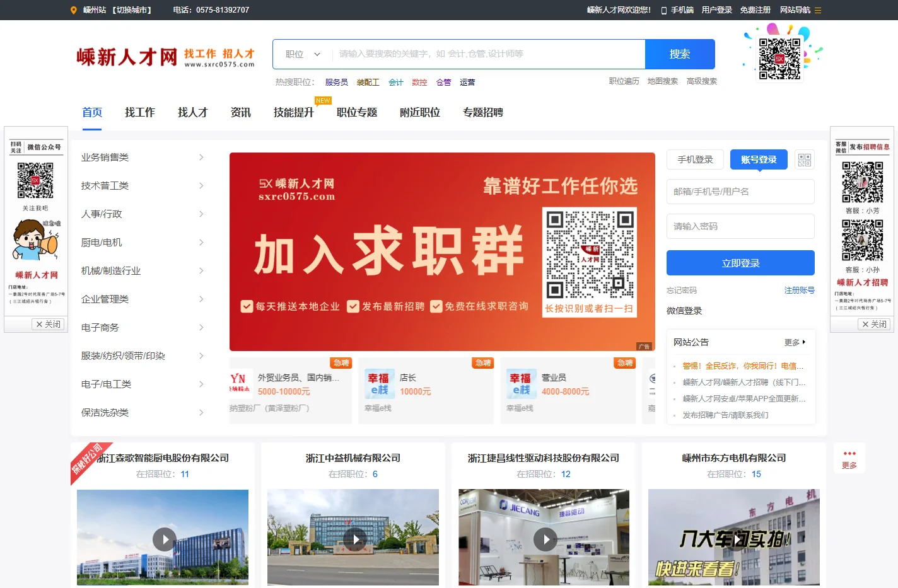Open 更多 in 网站公告
Image resolution: width=898 pixels, height=588 pixels.
tap(795, 342)
